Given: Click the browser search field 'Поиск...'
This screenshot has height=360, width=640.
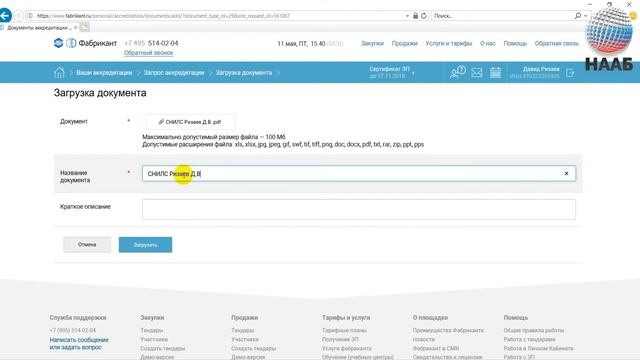Looking at the screenshot, I should (x=502, y=16).
